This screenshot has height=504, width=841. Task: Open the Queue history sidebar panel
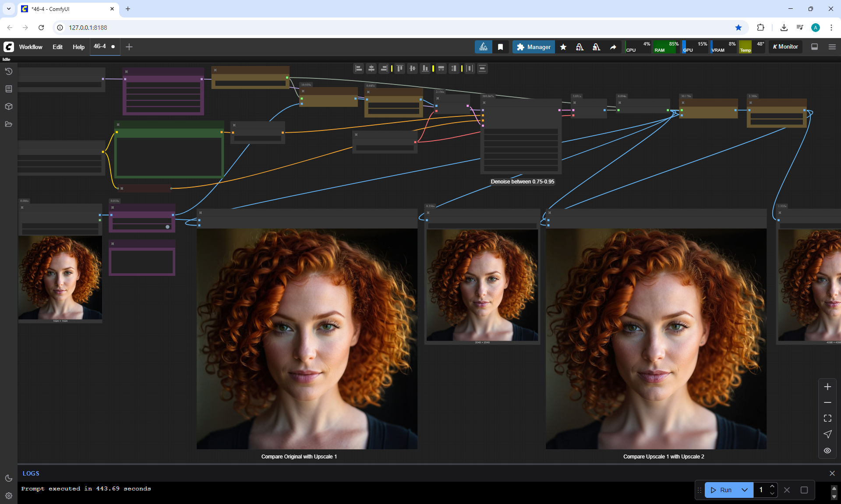[8, 71]
